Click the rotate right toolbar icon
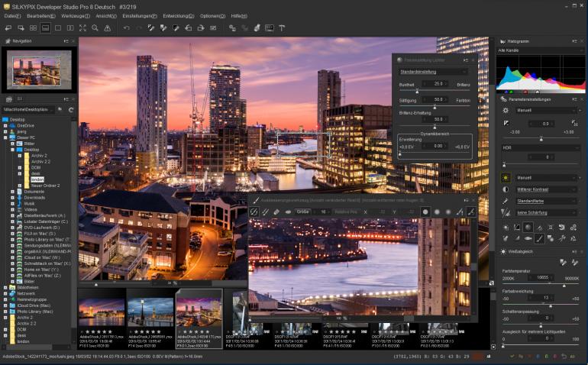 (x=201, y=28)
